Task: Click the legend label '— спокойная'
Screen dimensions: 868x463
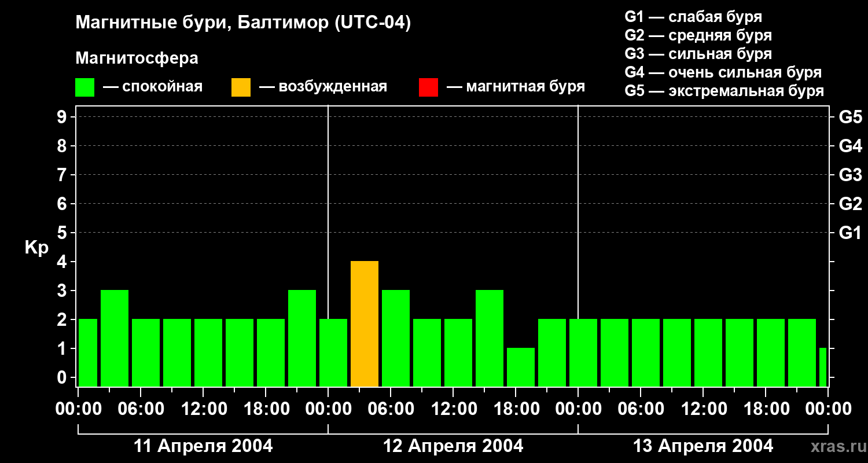Action: [x=153, y=87]
